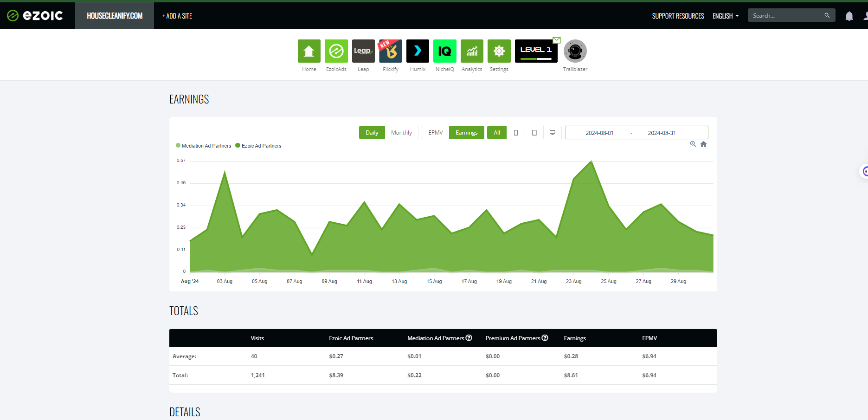Click total visits value 1,241
Viewport: 868px width, 420px height.
pos(258,375)
